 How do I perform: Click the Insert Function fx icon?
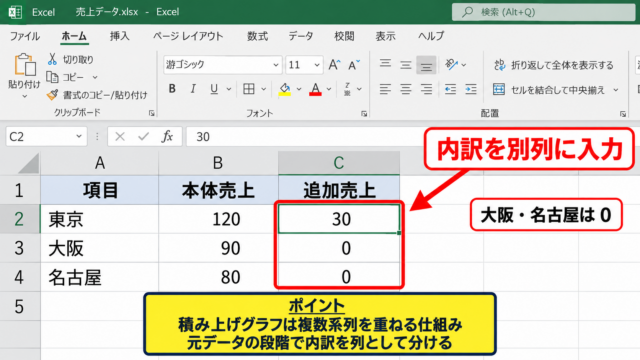pyautogui.click(x=167, y=136)
